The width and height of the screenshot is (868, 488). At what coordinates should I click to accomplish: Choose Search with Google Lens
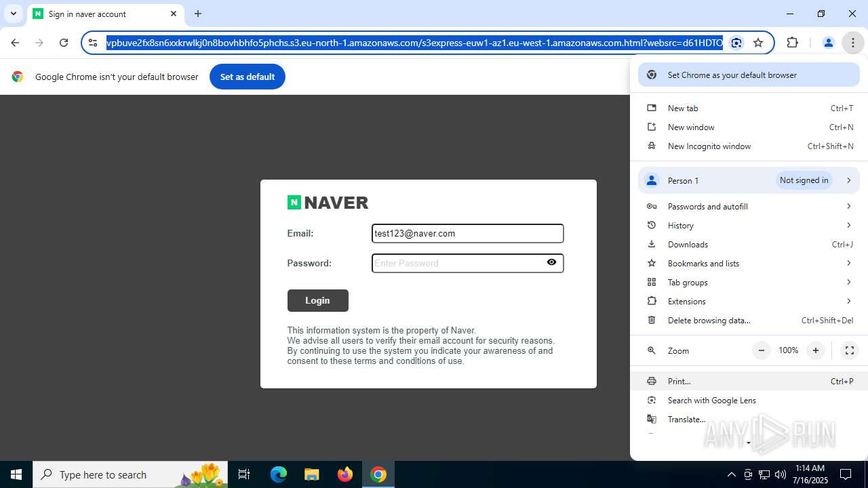(x=749, y=401)
